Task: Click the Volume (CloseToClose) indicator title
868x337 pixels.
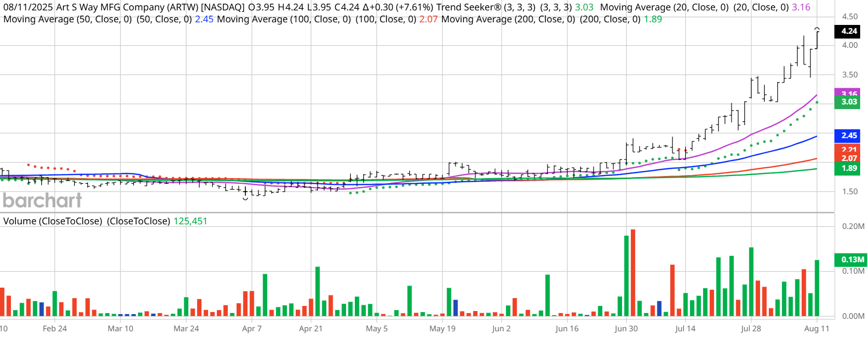Action: pyautogui.click(x=53, y=221)
